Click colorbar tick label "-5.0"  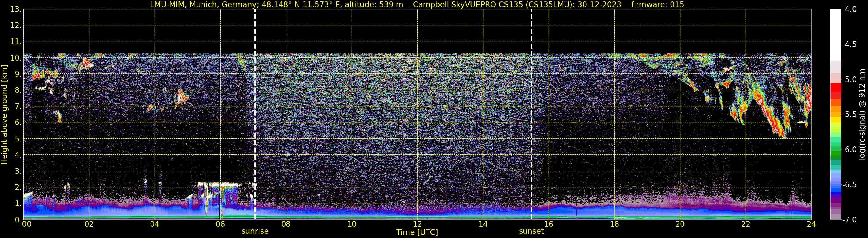click(850, 80)
